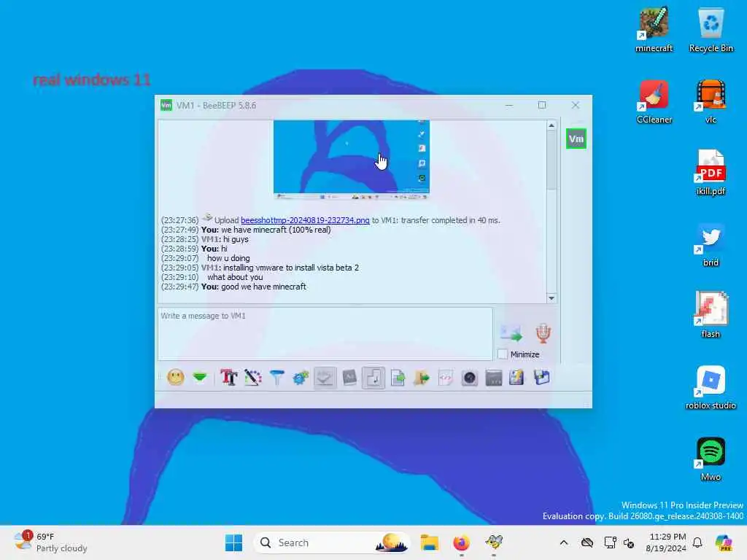
Task: Select the roblox studio desktop shortcut
Action: tap(711, 387)
